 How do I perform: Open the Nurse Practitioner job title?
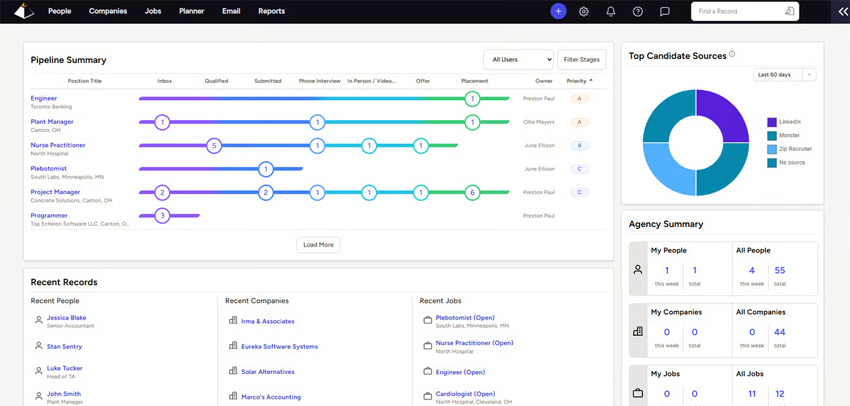(58, 145)
